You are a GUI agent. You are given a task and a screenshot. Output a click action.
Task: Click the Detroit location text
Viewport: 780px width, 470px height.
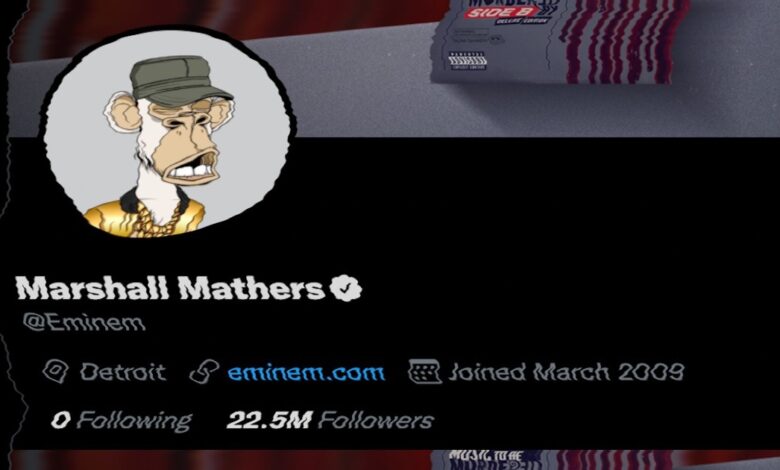click(123, 372)
